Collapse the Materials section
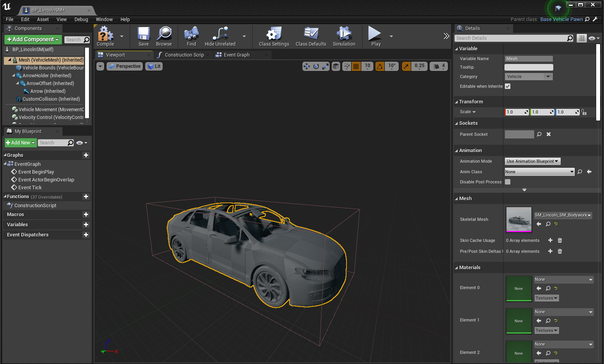The width and height of the screenshot is (604, 364). click(x=456, y=267)
